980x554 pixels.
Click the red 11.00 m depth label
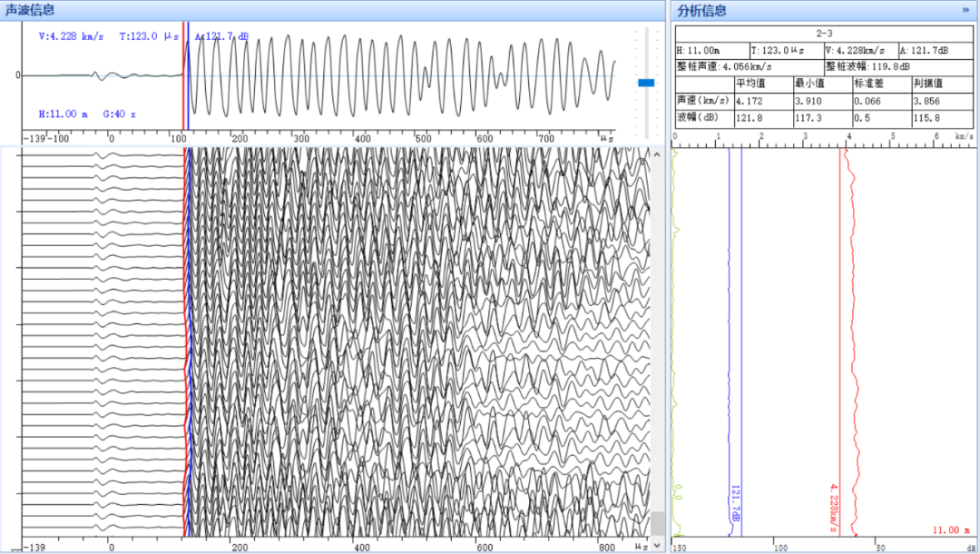[x=950, y=530]
